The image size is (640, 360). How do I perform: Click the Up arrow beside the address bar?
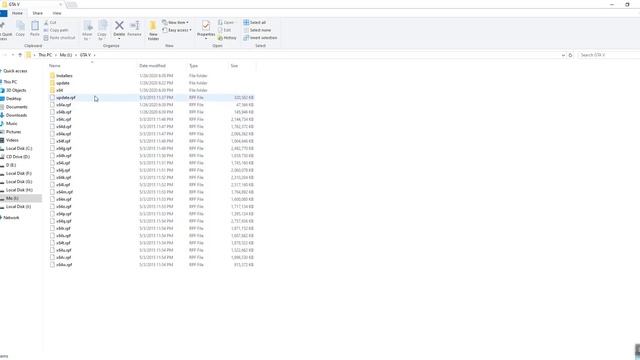point(20,55)
